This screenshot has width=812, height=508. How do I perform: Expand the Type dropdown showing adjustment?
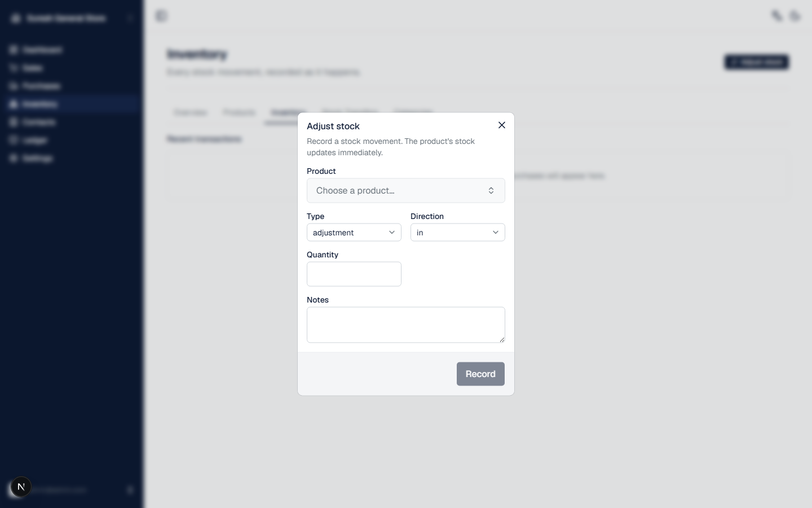coord(354,233)
